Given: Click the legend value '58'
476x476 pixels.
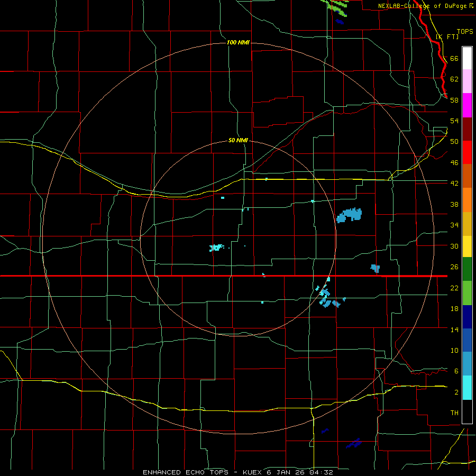Looking at the screenshot, I should (454, 100).
